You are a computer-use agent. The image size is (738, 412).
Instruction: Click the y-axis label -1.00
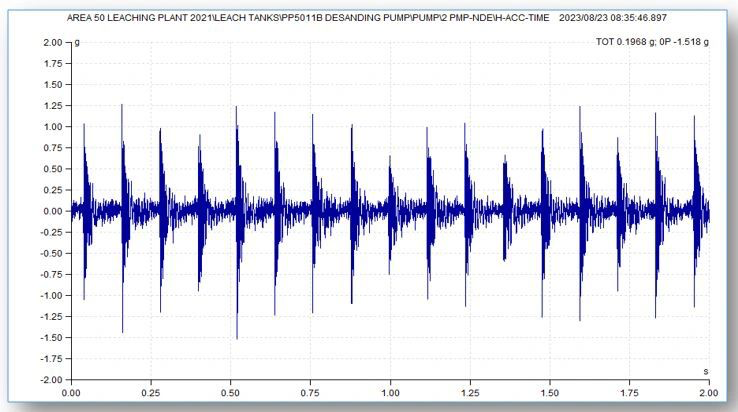pos(51,296)
